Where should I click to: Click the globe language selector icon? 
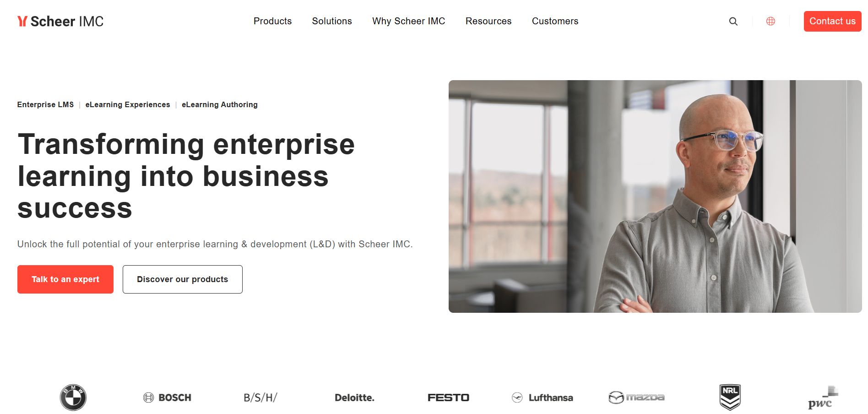(771, 21)
